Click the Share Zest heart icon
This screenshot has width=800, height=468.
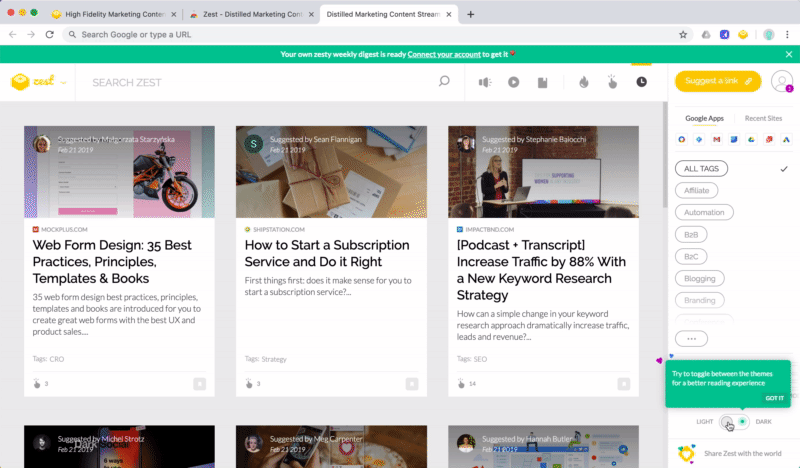tap(686, 453)
